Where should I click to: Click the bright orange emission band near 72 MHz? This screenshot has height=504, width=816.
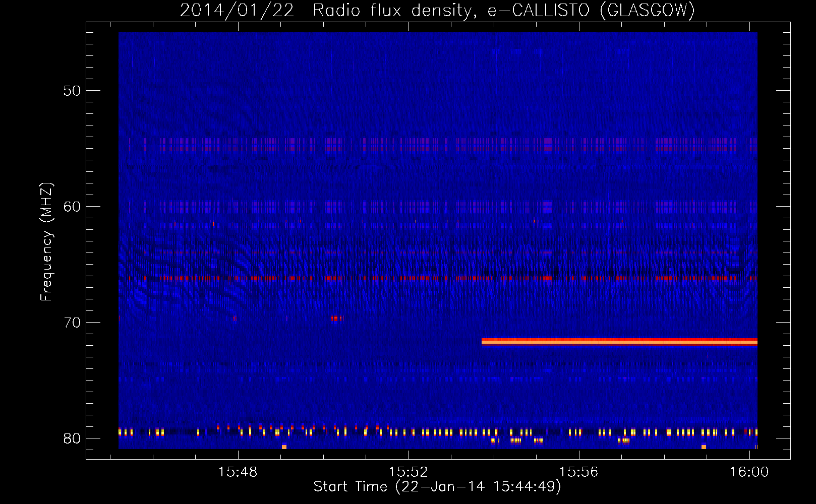coord(619,342)
